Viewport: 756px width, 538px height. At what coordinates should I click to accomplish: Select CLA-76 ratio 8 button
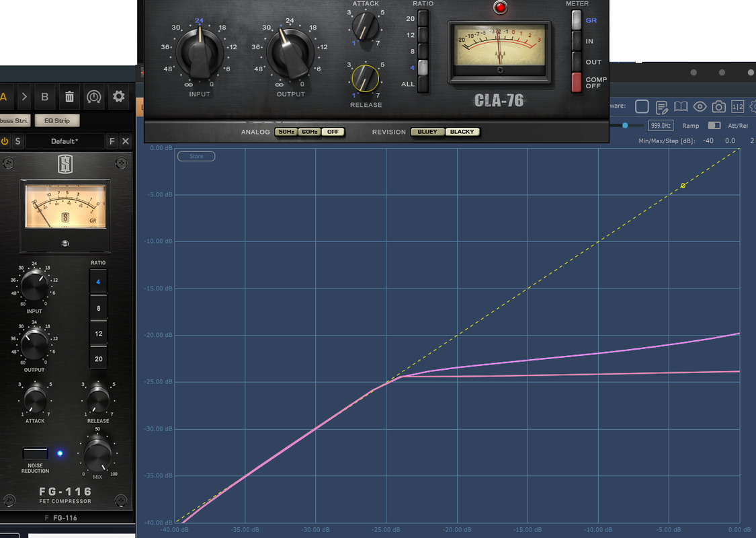423,51
